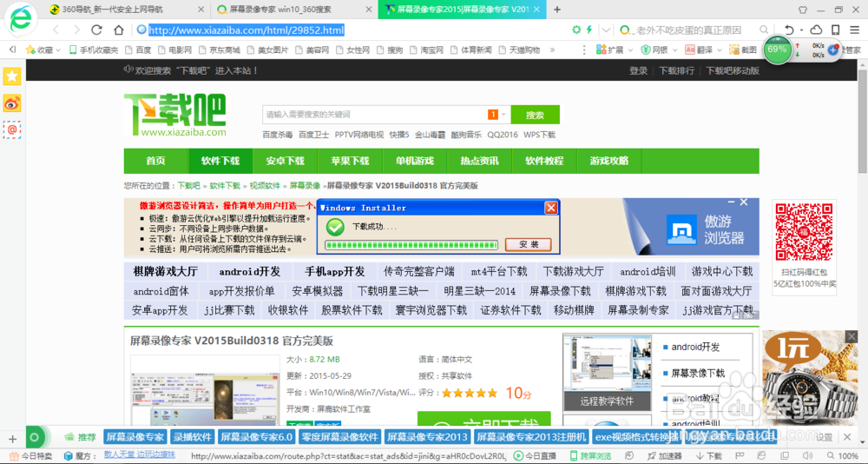Open the site search category dropdown arrow
The image size is (868, 464).
point(503,115)
